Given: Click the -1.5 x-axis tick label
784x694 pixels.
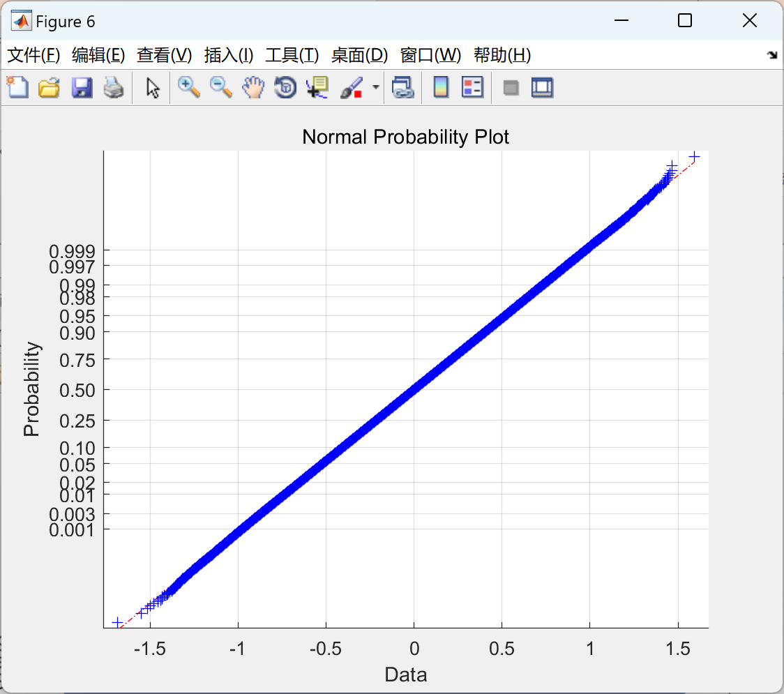Looking at the screenshot, I should pos(149,649).
